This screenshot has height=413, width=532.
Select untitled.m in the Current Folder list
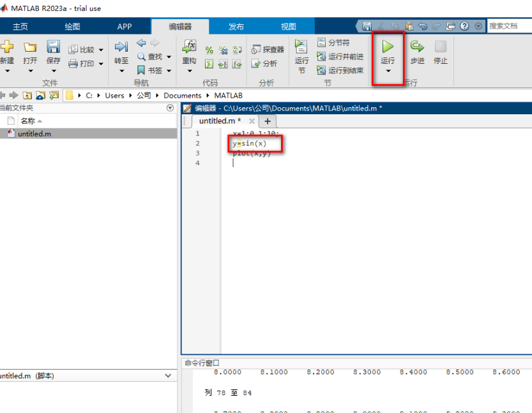(89, 133)
